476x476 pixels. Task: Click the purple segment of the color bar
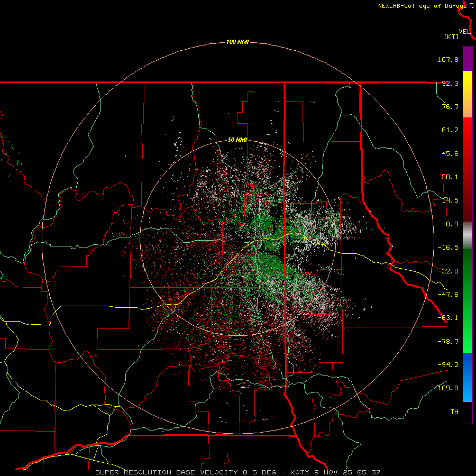point(467,59)
